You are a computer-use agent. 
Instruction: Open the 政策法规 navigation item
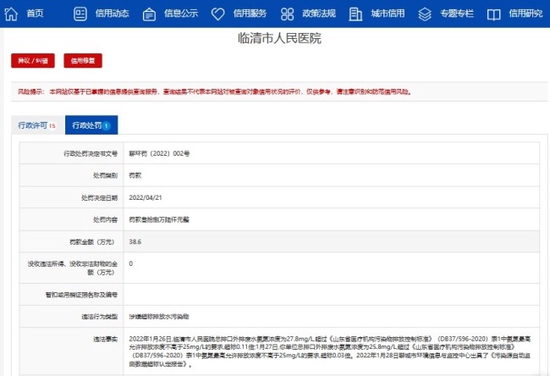coord(319,13)
